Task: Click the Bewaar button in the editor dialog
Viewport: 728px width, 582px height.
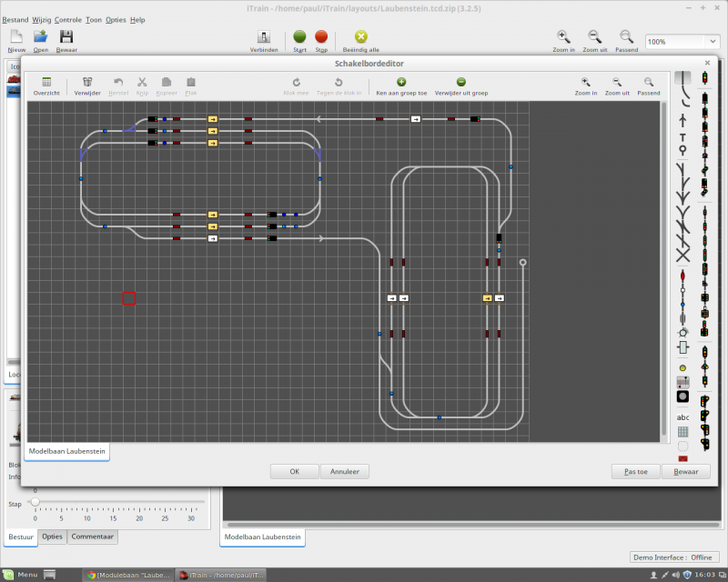Action: coord(686,472)
